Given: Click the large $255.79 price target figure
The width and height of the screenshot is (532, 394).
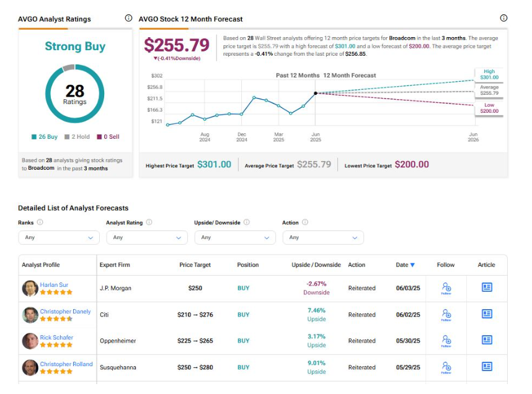Looking at the screenshot, I should click(177, 45).
